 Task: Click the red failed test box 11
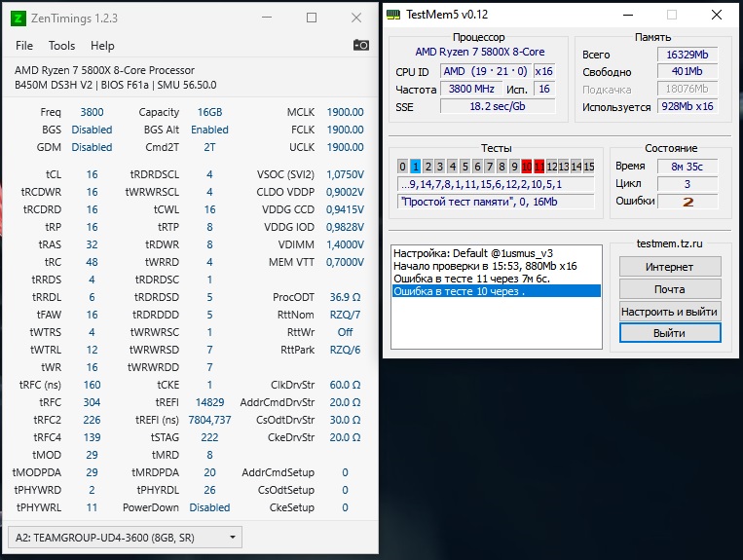click(539, 167)
